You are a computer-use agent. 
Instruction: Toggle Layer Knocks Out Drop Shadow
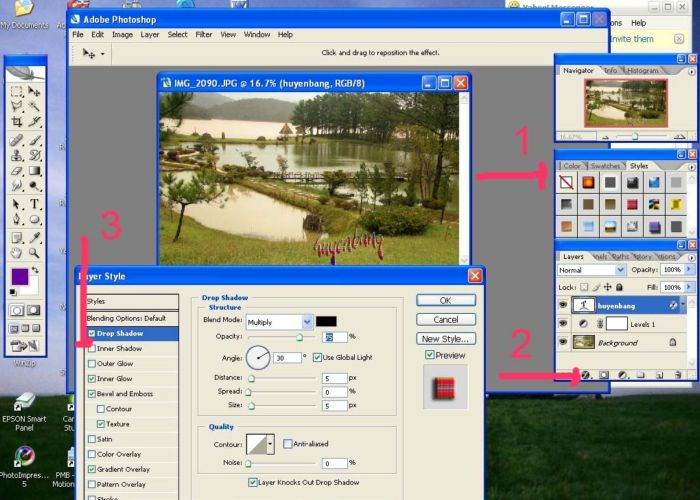click(x=253, y=482)
